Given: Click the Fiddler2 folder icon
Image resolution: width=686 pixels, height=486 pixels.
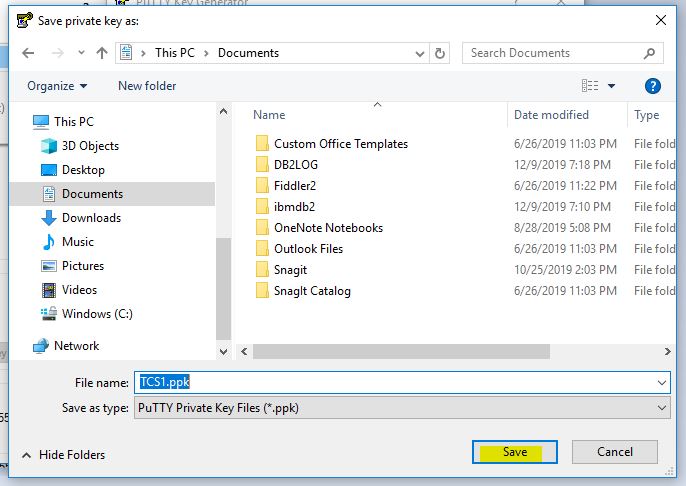Looking at the screenshot, I should 262,185.
